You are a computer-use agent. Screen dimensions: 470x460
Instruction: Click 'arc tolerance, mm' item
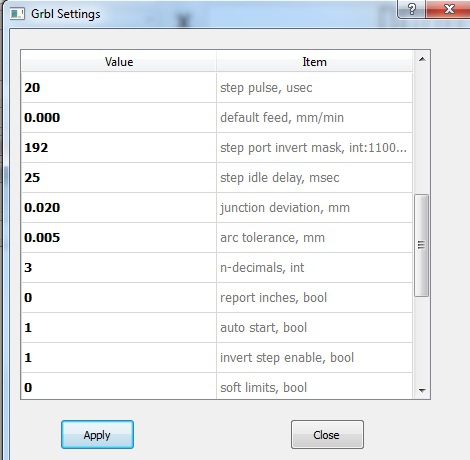(315, 238)
